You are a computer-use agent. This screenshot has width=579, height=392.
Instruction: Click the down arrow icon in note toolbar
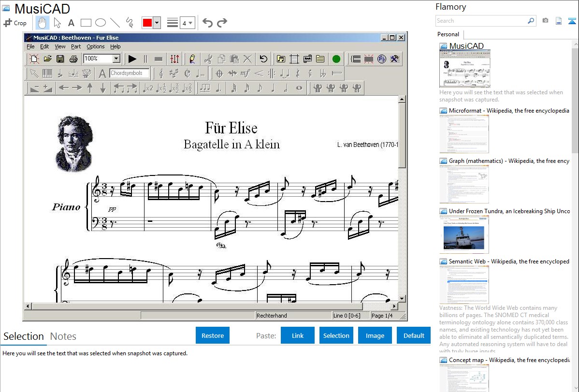(103, 88)
